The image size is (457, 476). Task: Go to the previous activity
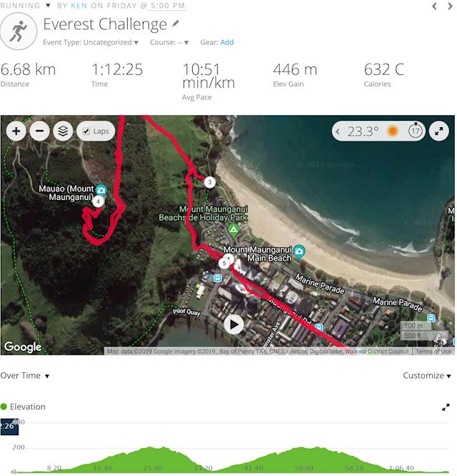pyautogui.click(x=434, y=6)
